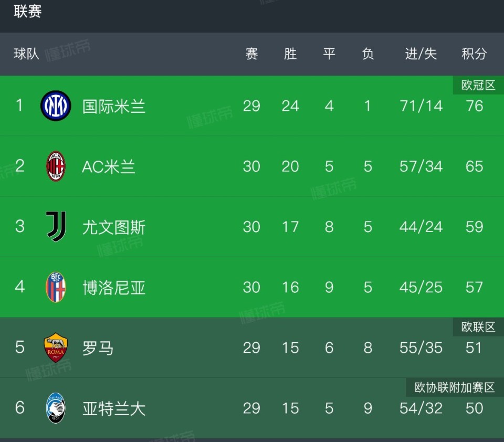Tap the Roma club crest
This screenshot has height=442, width=504.
(56, 348)
